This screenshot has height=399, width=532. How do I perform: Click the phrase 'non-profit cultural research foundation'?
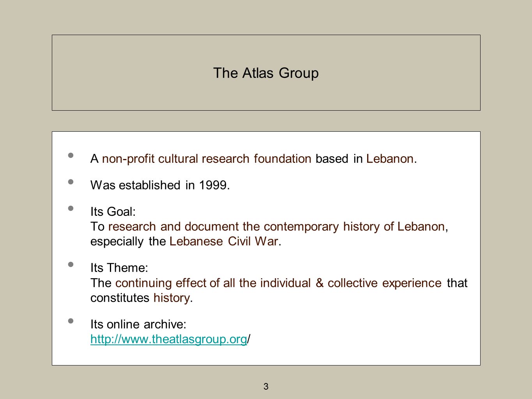pyautogui.click(x=207, y=159)
